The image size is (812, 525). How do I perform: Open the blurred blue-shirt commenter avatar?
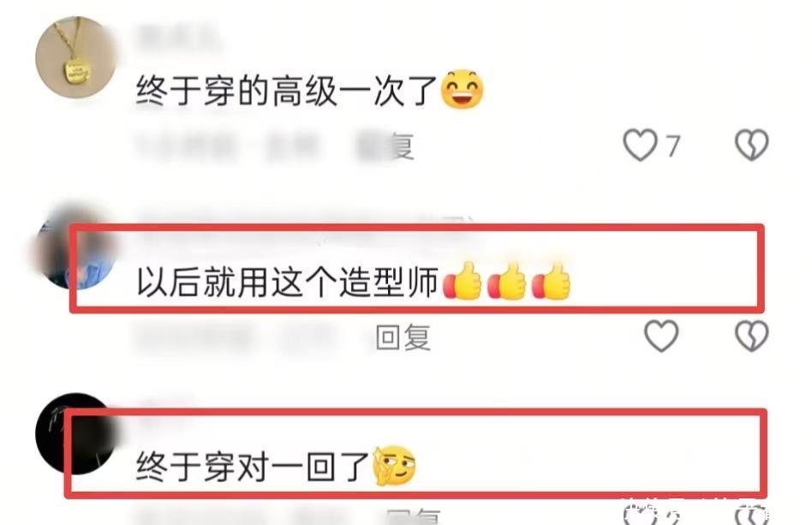tap(76, 247)
